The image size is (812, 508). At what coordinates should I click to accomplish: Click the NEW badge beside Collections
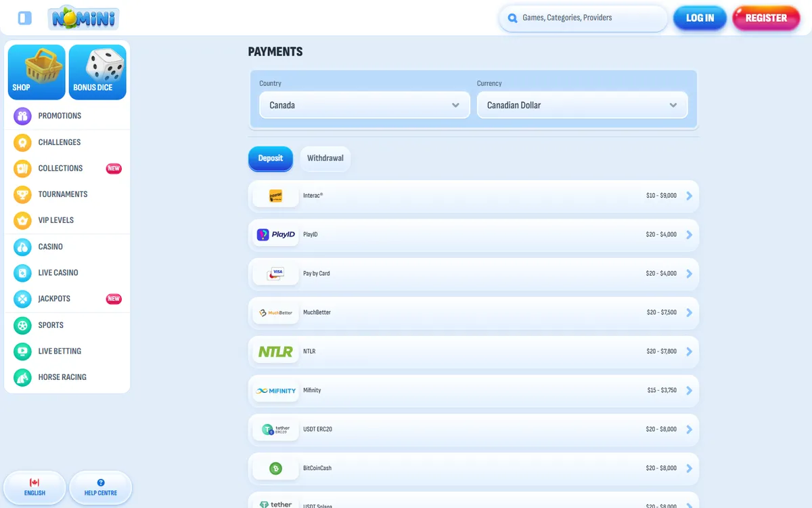coord(114,169)
